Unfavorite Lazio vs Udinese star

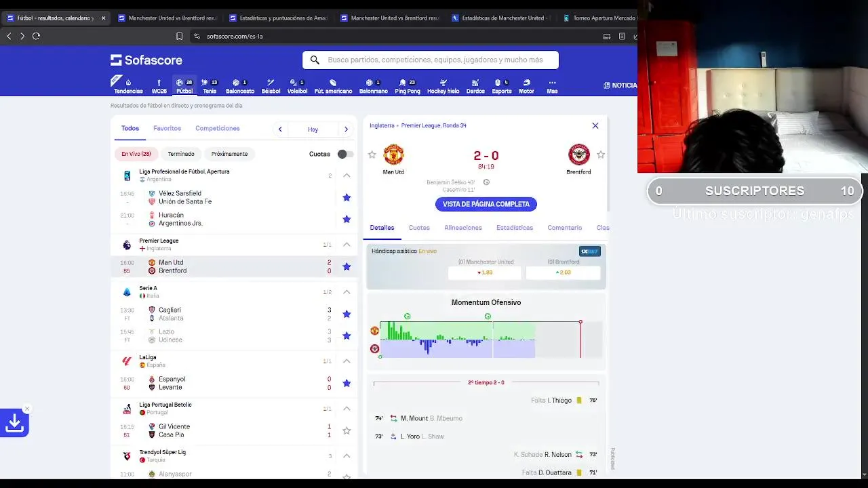(347, 335)
